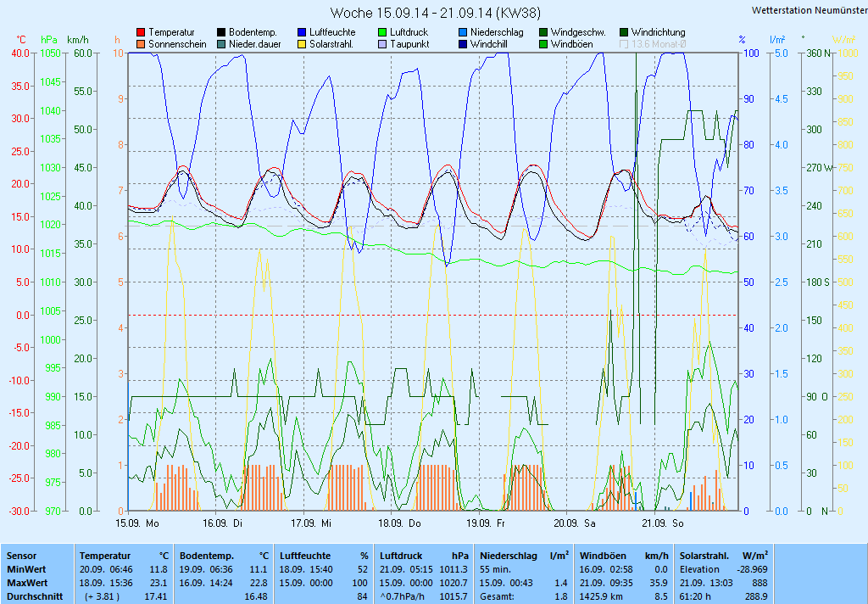Click the orange h axis unit label
Image resolution: width=868 pixels, height=604 pixels.
117,40
